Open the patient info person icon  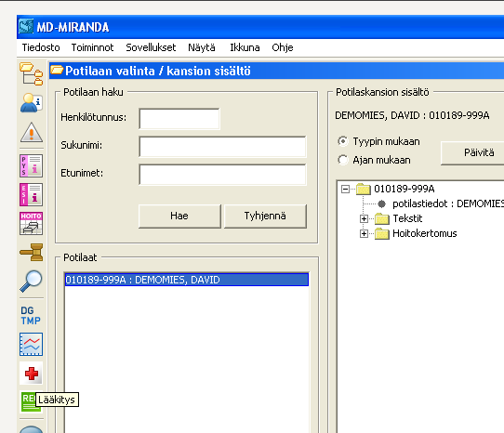coord(32,103)
